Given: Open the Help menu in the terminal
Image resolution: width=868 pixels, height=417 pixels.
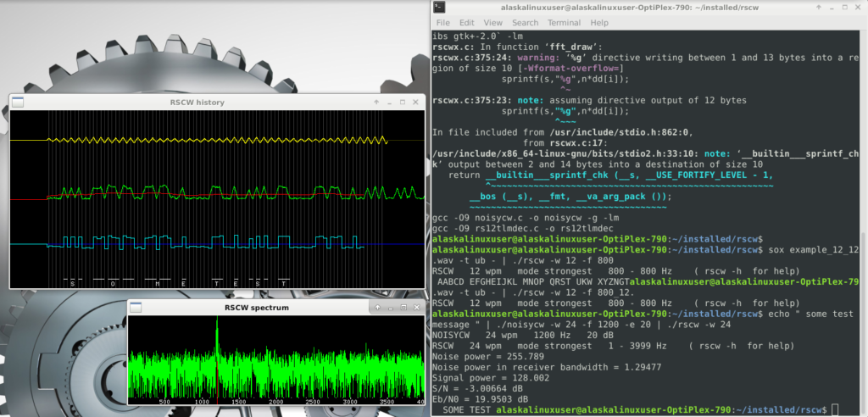Looking at the screenshot, I should [599, 22].
